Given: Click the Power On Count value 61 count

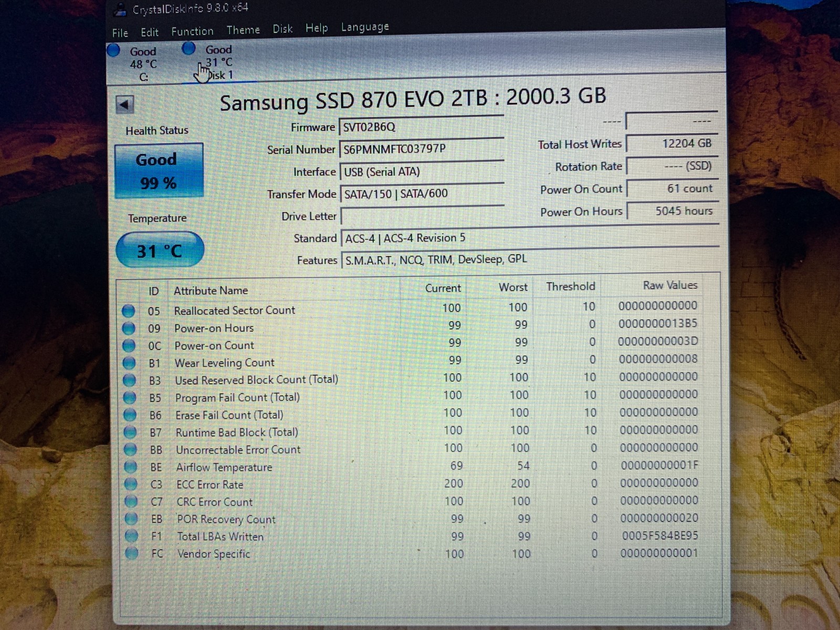Looking at the screenshot, I should pyautogui.click(x=673, y=188).
